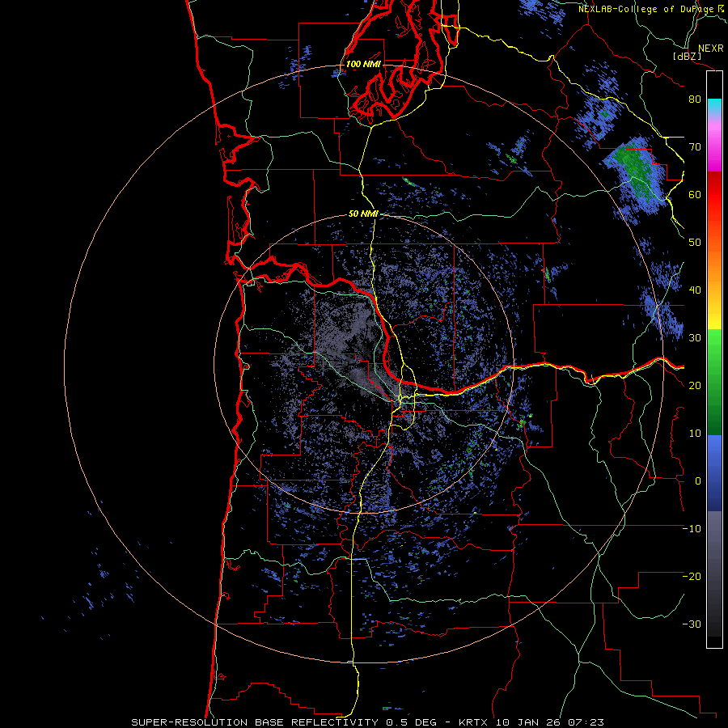Click the "100 NMI" range ring label

(363, 64)
